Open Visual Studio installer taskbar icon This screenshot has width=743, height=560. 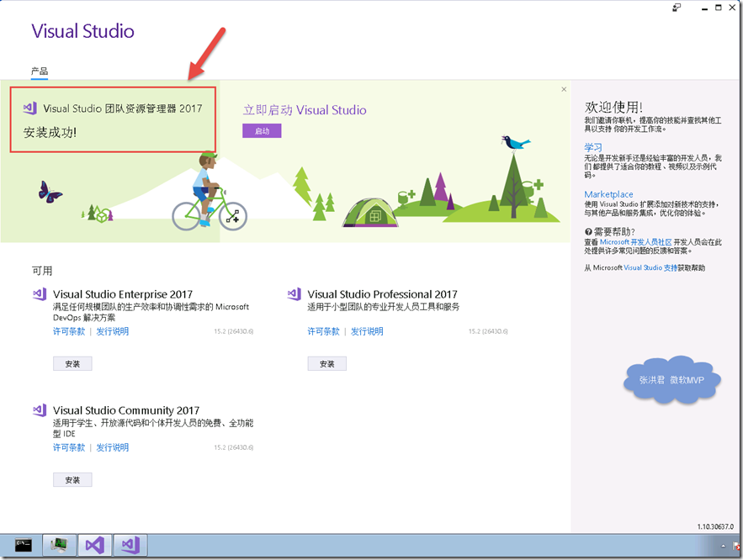tap(130, 545)
